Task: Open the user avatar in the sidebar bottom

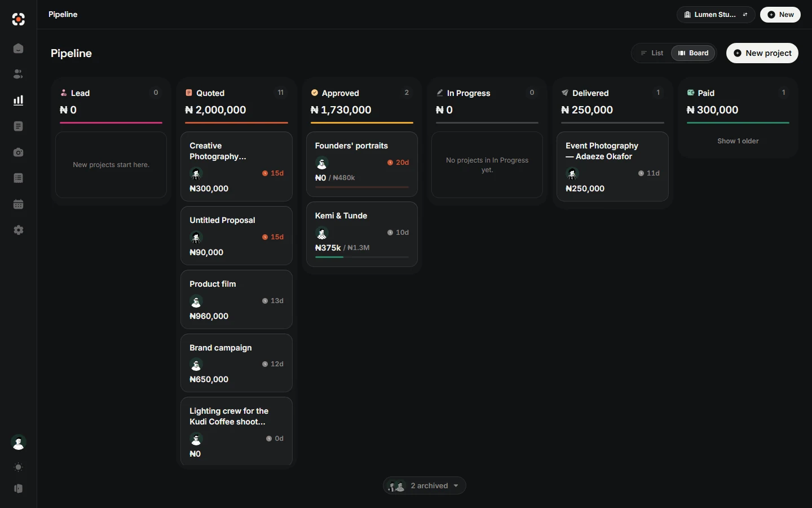Action: click(x=18, y=443)
